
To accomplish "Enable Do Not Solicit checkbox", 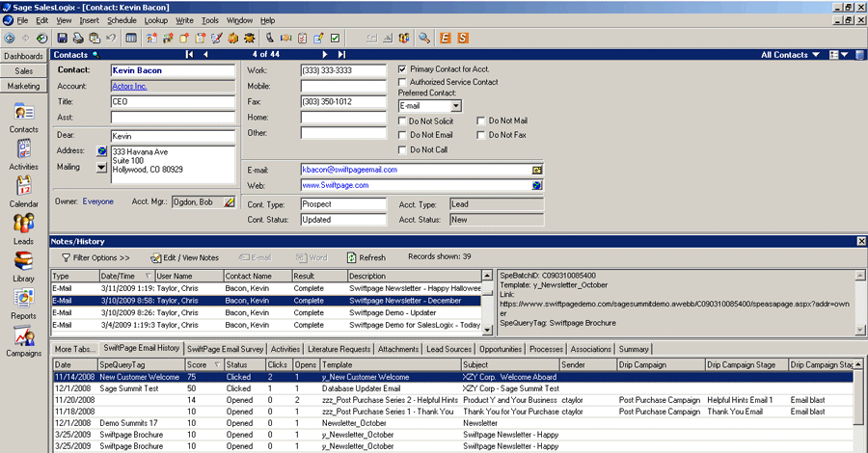I will (x=402, y=121).
